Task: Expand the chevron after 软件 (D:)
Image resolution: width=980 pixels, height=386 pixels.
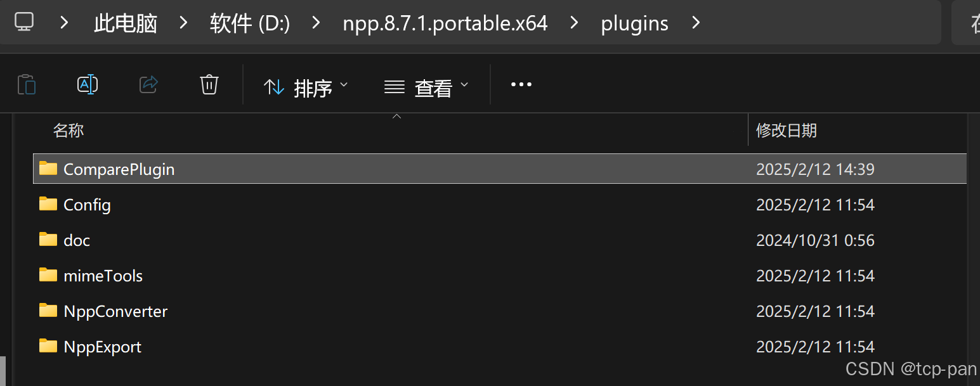Action: [315, 23]
